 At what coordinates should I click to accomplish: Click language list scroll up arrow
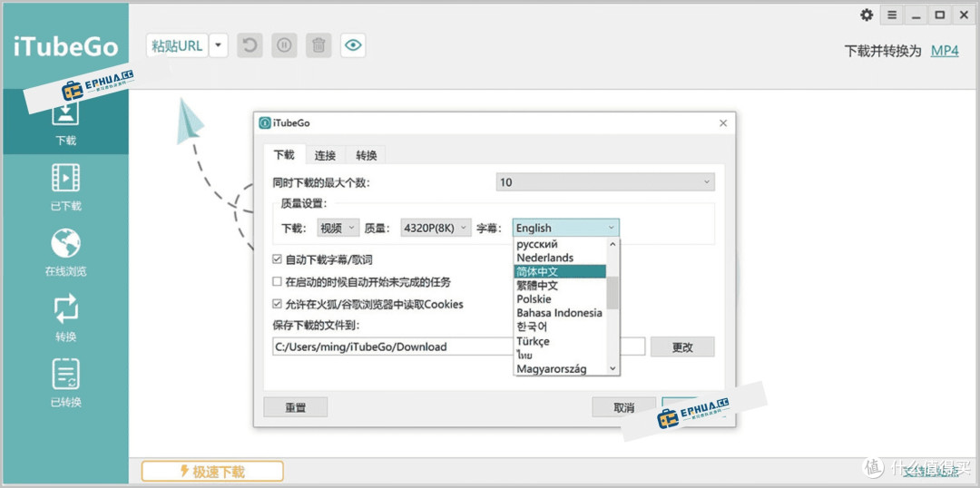pos(612,244)
